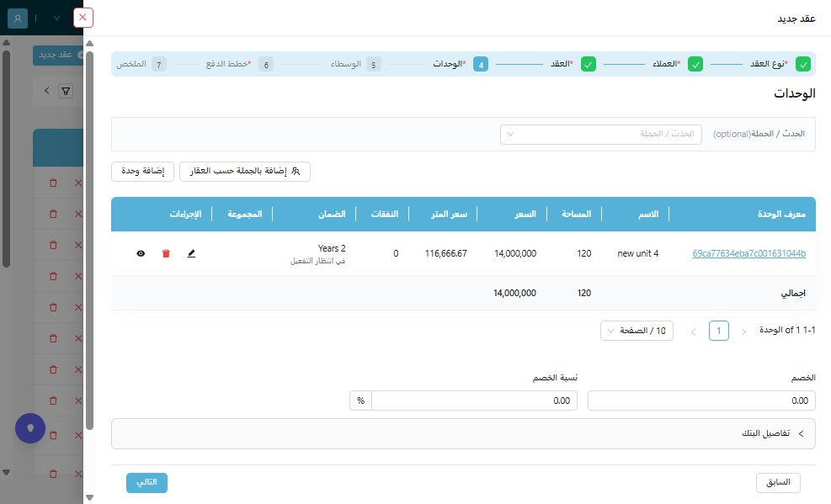Select step 4 الوحدات in the stepper
Viewport: 831px width, 504px height.
pyautogui.click(x=460, y=64)
